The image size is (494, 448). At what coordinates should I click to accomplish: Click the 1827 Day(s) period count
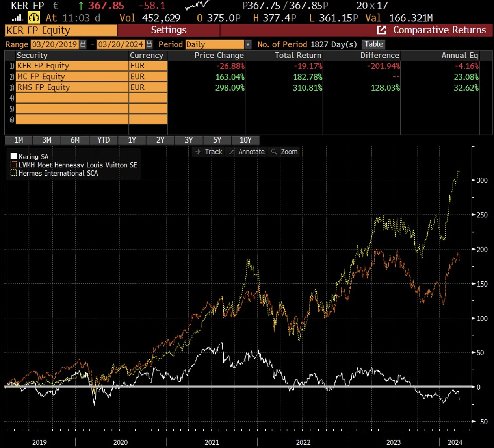(333, 44)
